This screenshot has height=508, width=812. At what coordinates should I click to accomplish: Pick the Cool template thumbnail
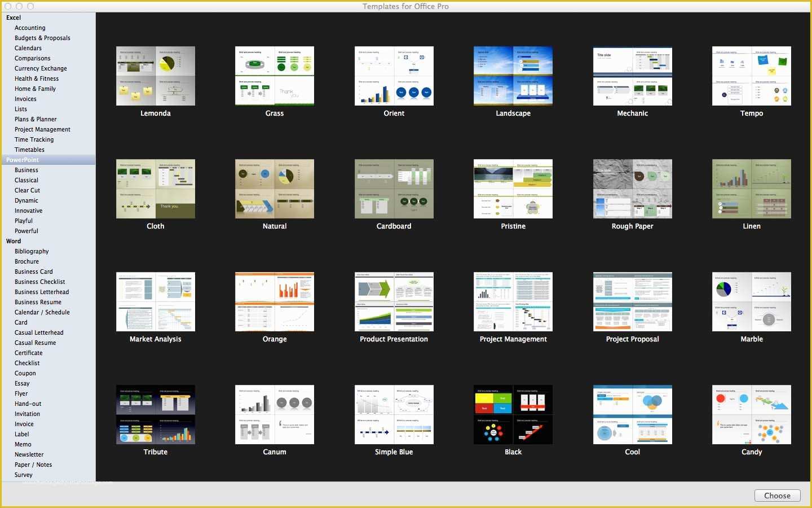(633, 414)
